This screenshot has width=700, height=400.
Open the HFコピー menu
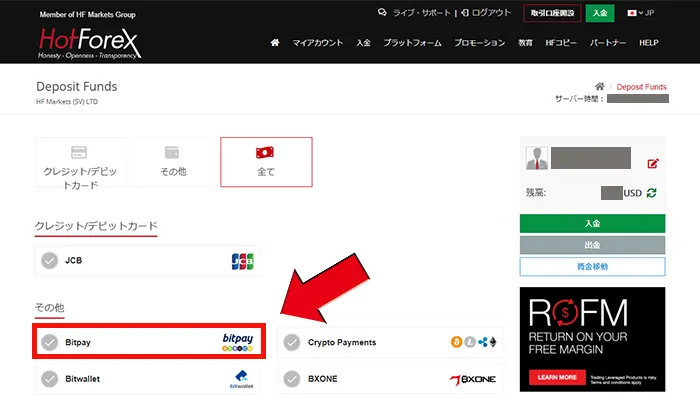[x=561, y=43]
